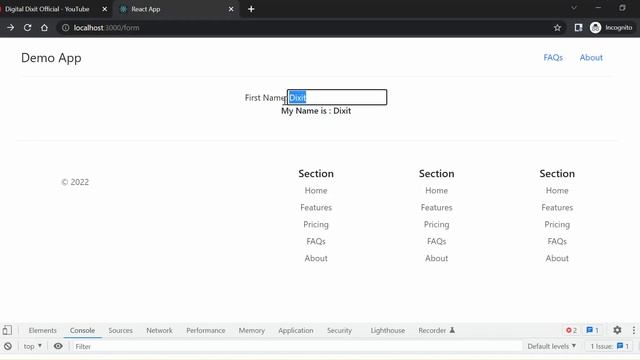Open the browser side panel icon
Viewport: 640px width, 360px height.
tap(578, 28)
